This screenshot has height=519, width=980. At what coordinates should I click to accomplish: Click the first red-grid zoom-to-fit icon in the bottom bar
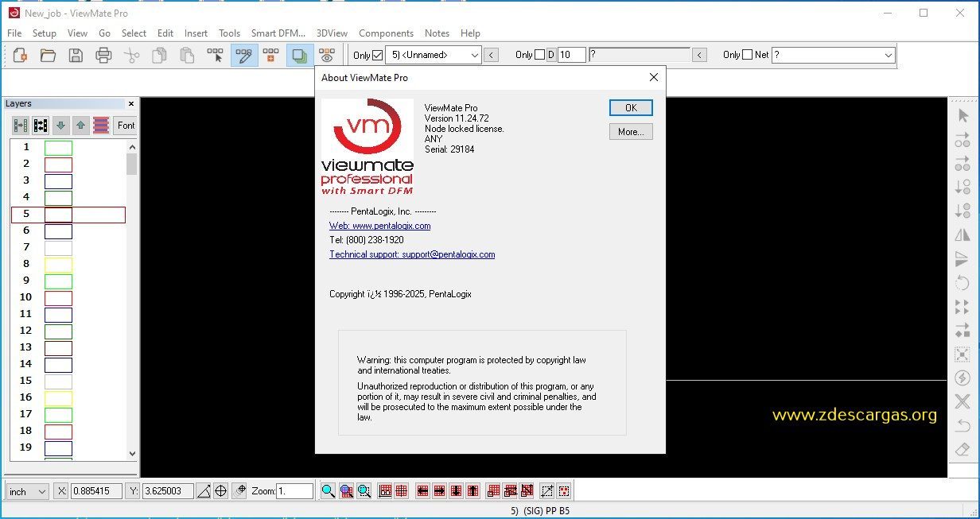point(385,490)
